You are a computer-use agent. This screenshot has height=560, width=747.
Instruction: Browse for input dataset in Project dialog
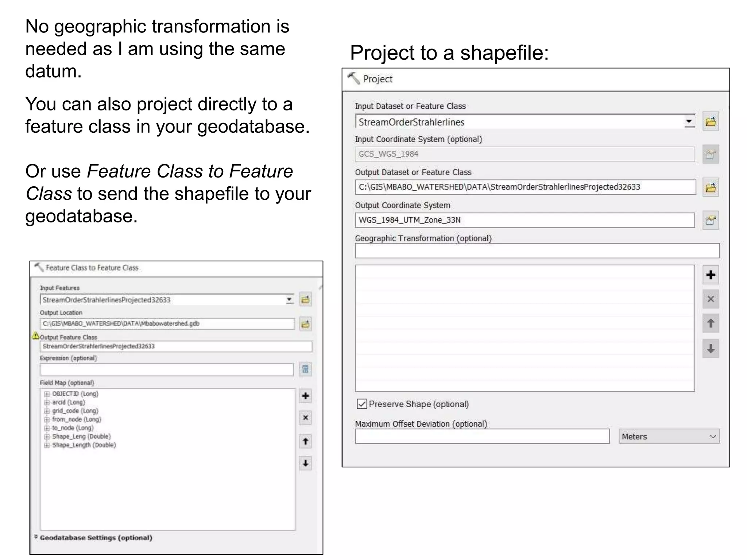click(x=711, y=121)
